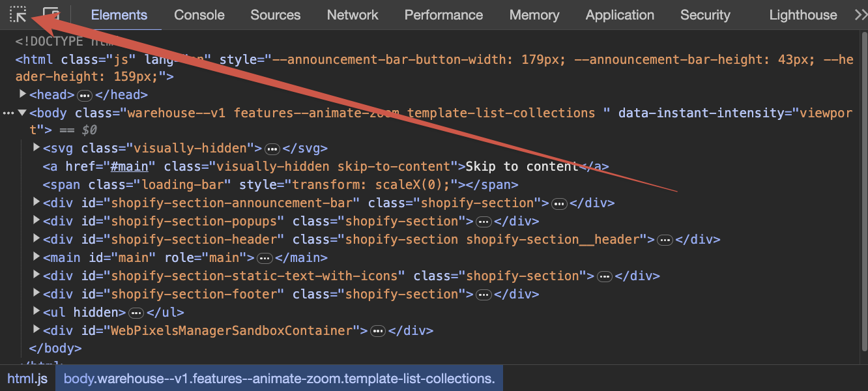Open hidden content of the visually-hidden svg node
The image size is (868, 391).
272,148
